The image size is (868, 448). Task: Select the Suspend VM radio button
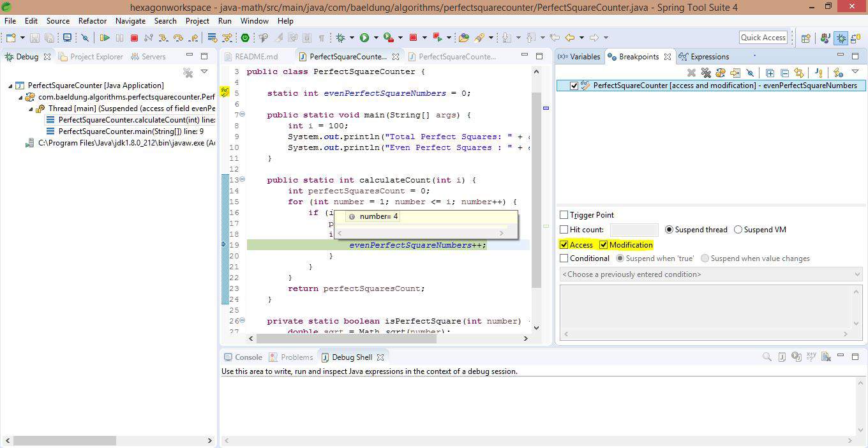click(738, 230)
